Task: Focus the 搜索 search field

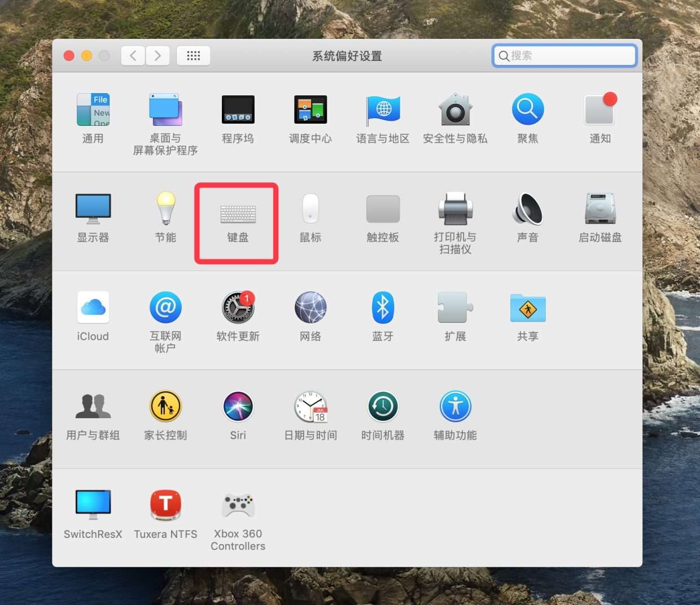Action: coord(565,55)
